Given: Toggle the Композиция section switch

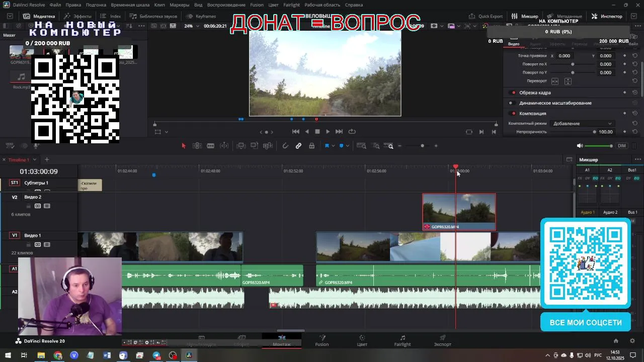Looking at the screenshot, I should [x=513, y=114].
